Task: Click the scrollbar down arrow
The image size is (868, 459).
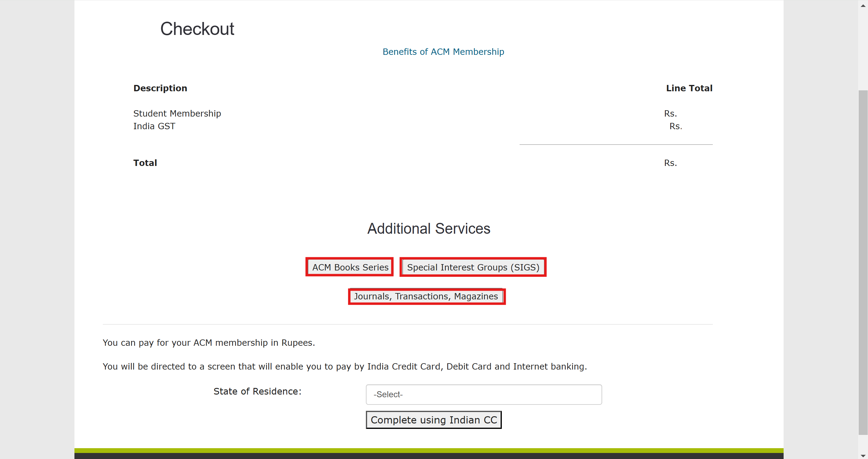Action: 863,455
